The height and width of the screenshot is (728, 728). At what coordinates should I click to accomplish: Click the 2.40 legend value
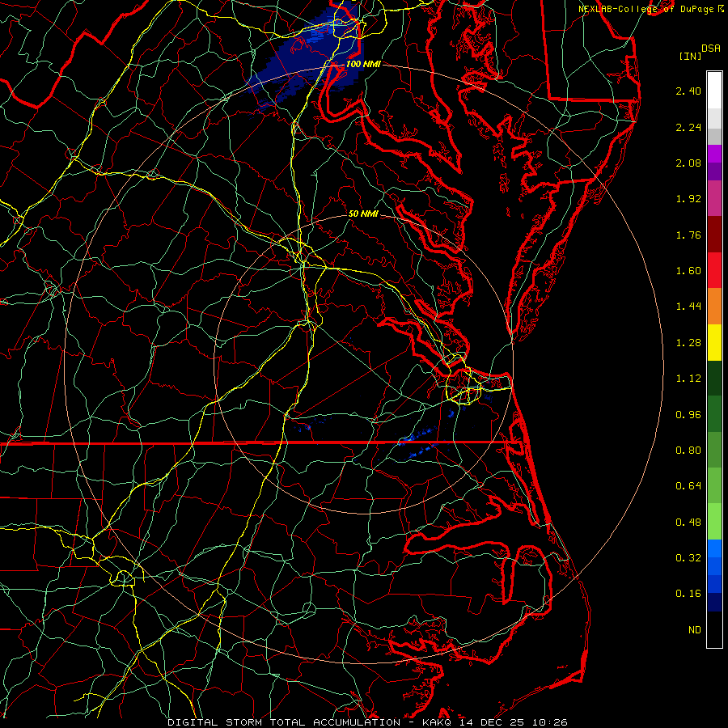click(688, 91)
